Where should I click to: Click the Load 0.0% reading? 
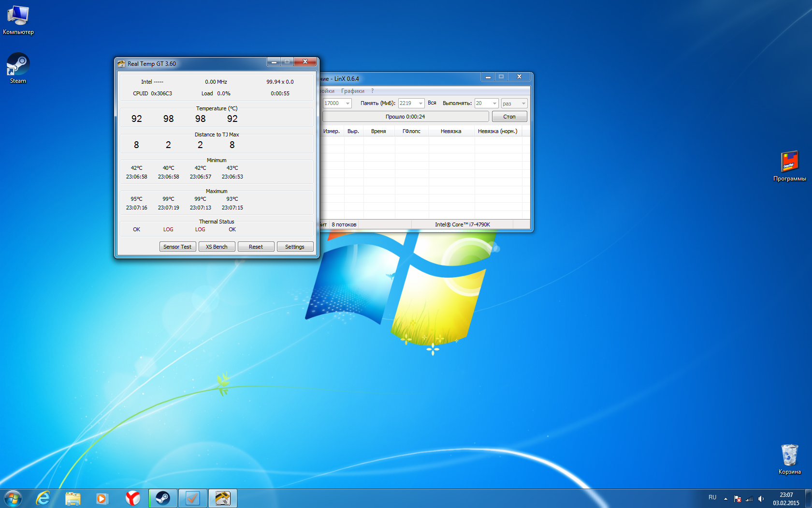[216, 93]
